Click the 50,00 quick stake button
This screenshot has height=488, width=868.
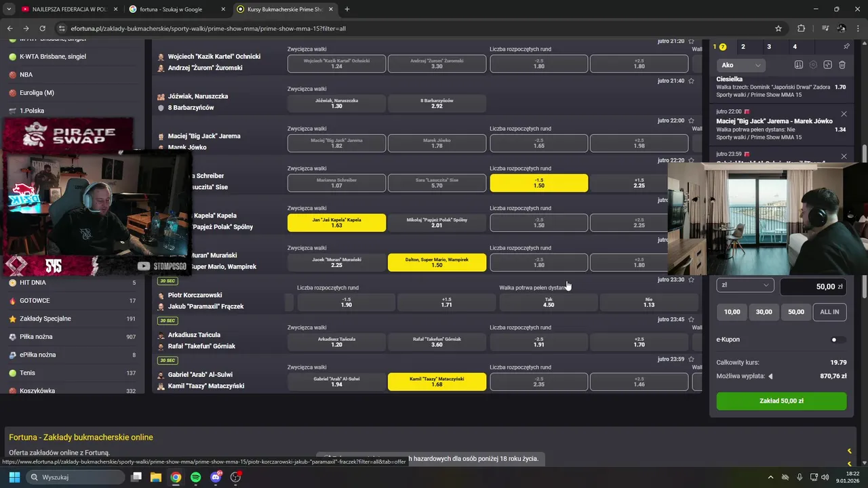[796, 312]
